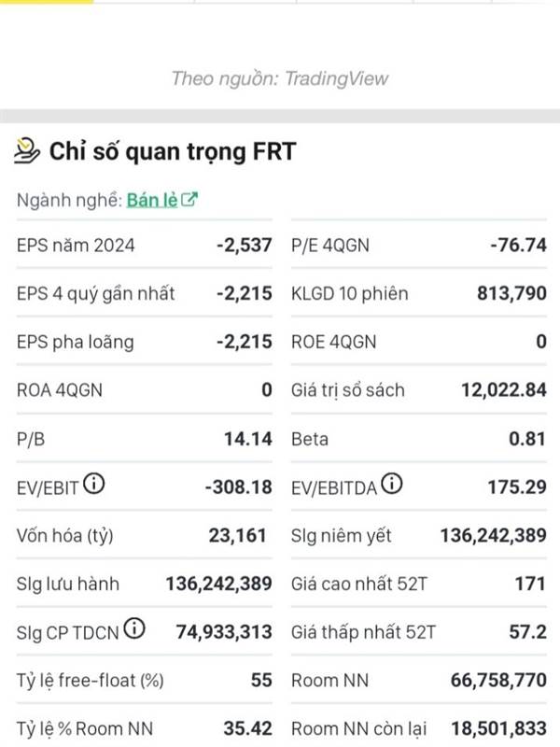The width and height of the screenshot is (560, 747).
Task: Click the hand icon next to Chỉ số quan trọng
Action: point(27,151)
